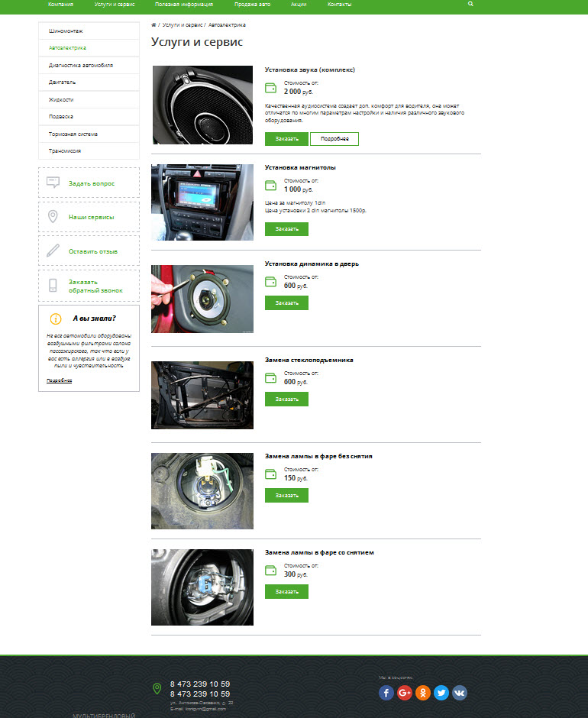Click the footer location pin icon
The height and width of the screenshot is (718, 588).
click(157, 688)
